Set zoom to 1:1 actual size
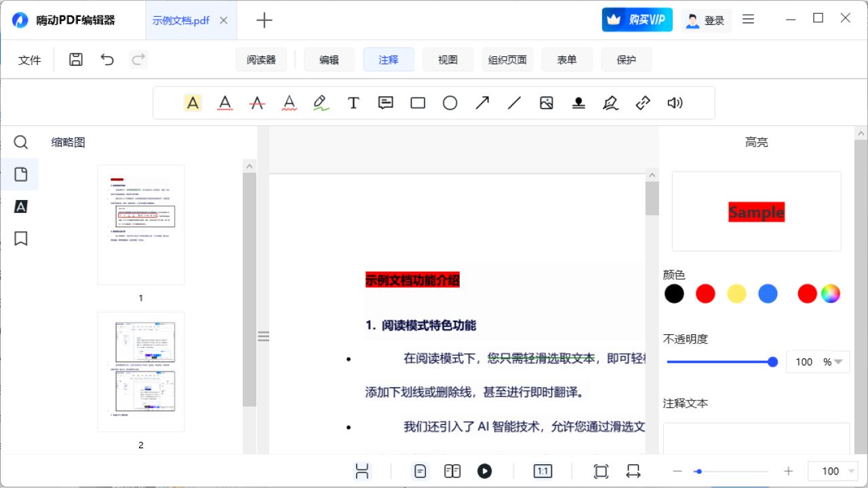 (542, 470)
